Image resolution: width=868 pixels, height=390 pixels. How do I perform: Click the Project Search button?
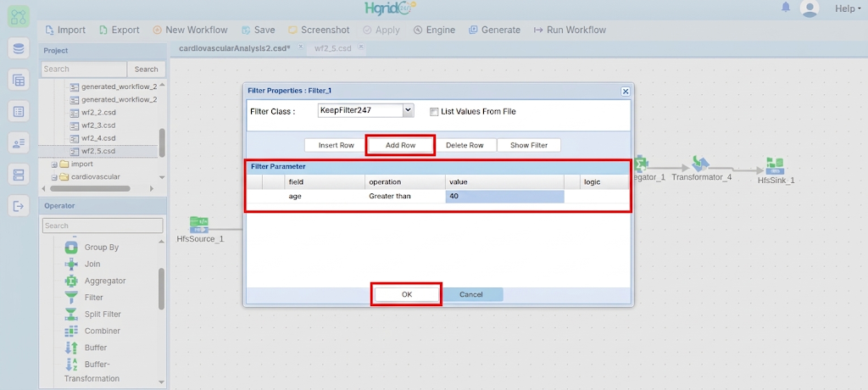tap(146, 70)
